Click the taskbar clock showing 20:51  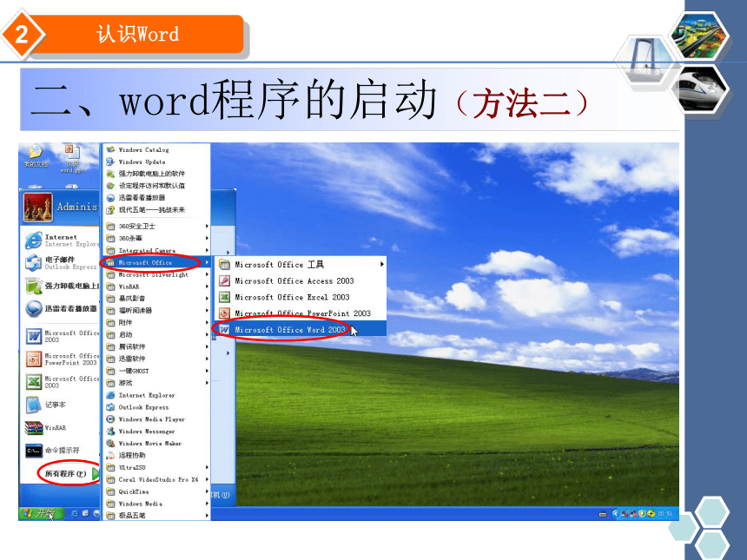(665, 514)
